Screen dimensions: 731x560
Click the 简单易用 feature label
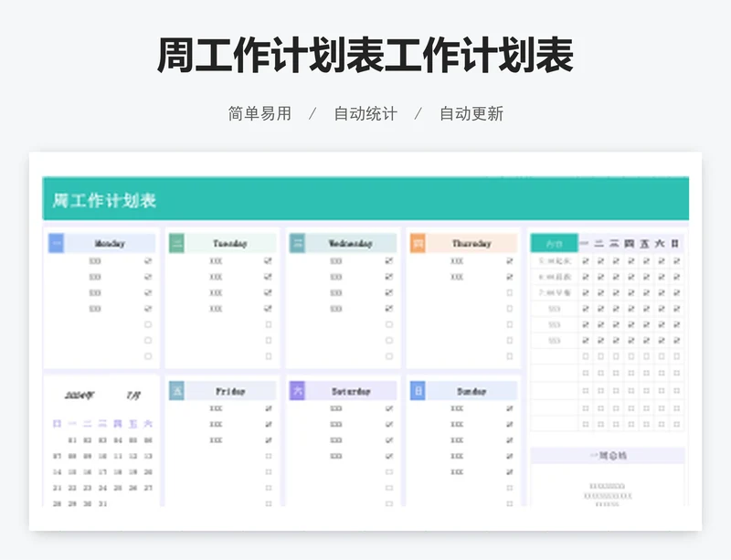click(260, 113)
